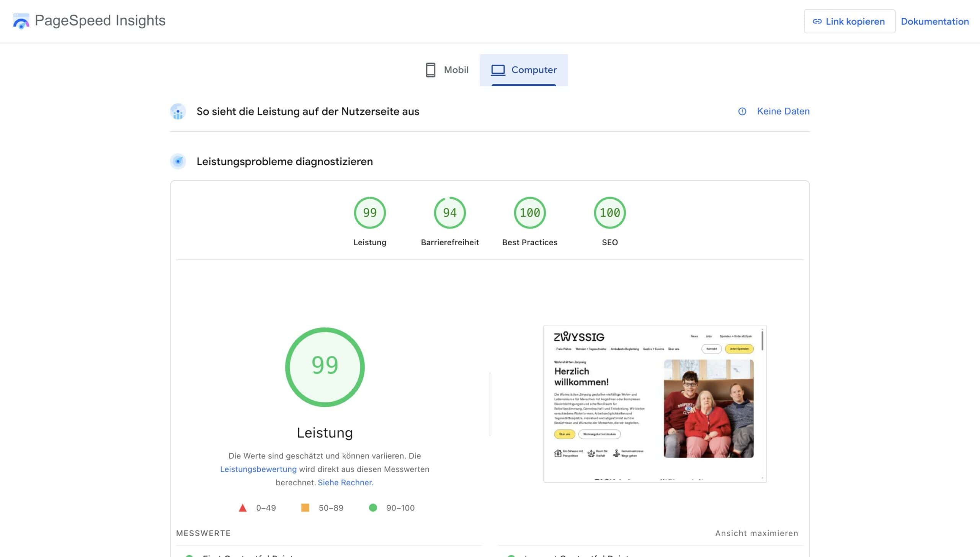Click the link icon in Link kopieren
The width and height of the screenshot is (980, 557).
[x=817, y=21]
